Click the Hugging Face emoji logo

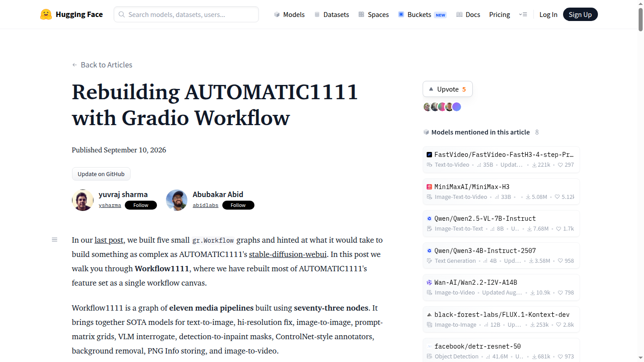(x=46, y=14)
